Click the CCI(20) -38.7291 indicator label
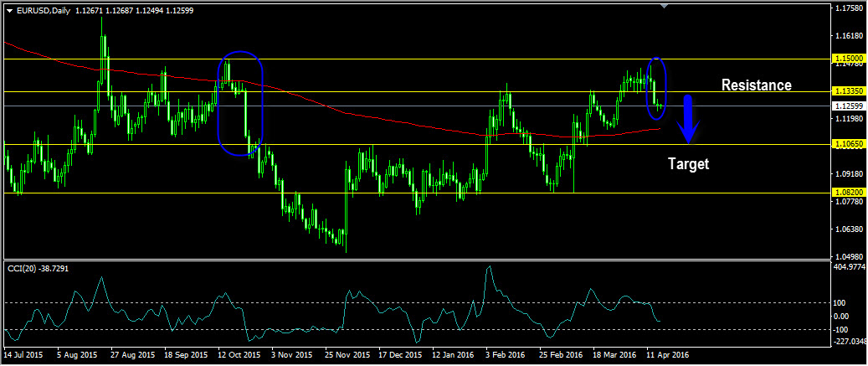Viewport: 868px width, 366px height. pos(38,267)
